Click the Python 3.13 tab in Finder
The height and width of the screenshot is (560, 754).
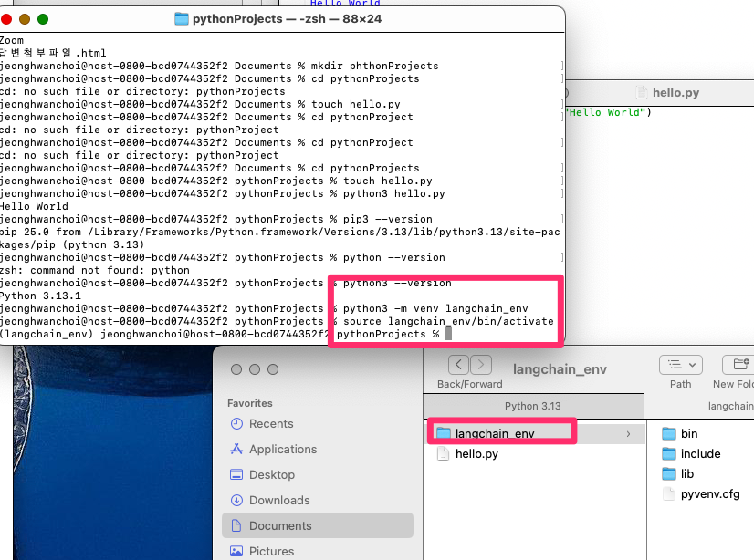[x=533, y=406]
